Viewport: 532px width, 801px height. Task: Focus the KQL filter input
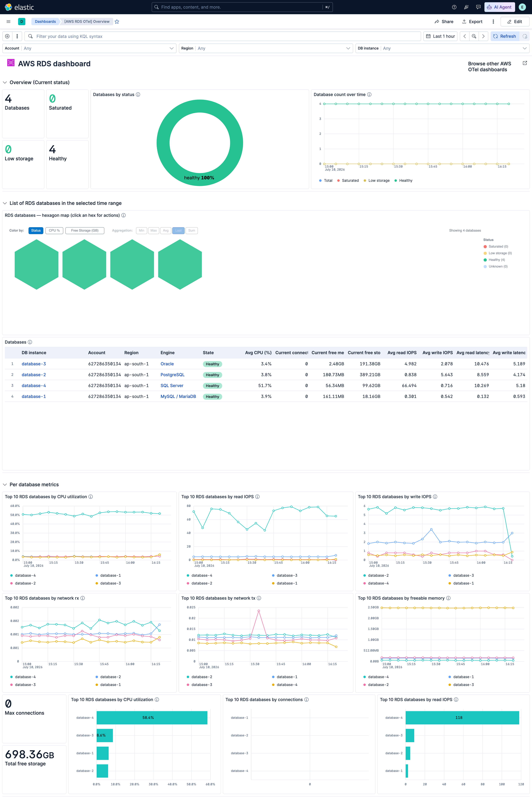click(x=223, y=36)
